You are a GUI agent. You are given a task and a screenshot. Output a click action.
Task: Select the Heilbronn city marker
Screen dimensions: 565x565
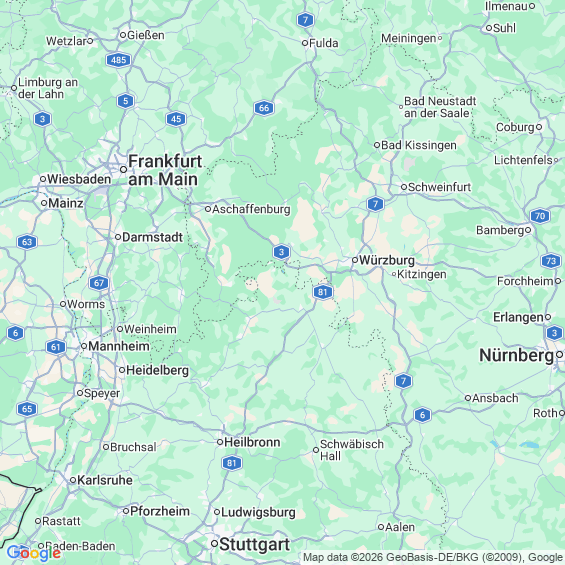(x=220, y=442)
